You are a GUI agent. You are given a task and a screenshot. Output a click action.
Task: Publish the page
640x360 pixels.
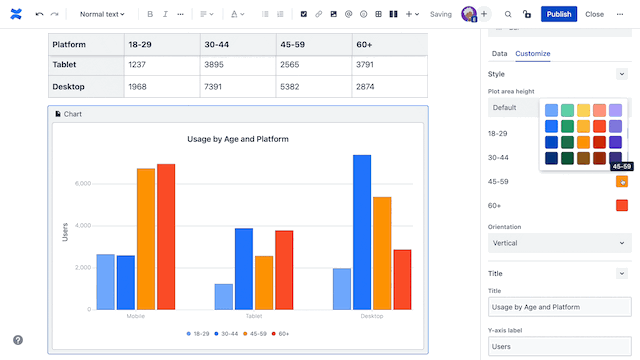coord(559,14)
